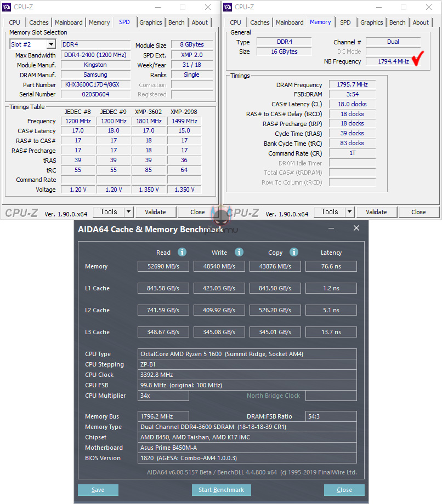Image resolution: width=442 pixels, height=504 pixels.
Task: Open the Slot #2 memory slot dropdown
Action: (x=51, y=44)
